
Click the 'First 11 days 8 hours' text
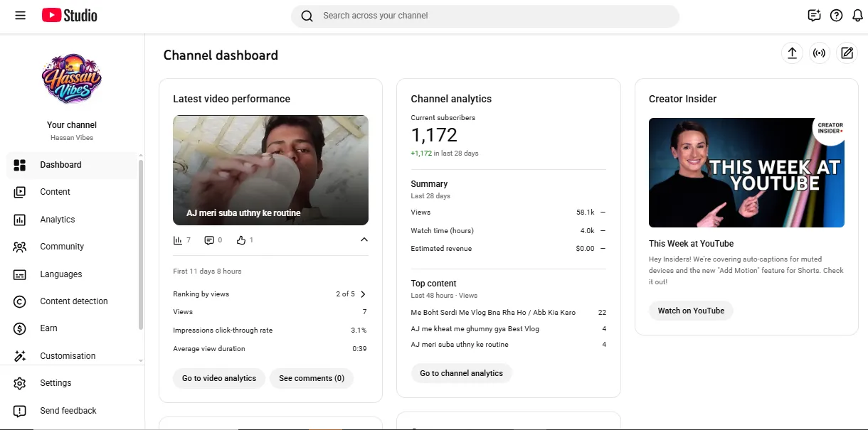point(207,272)
